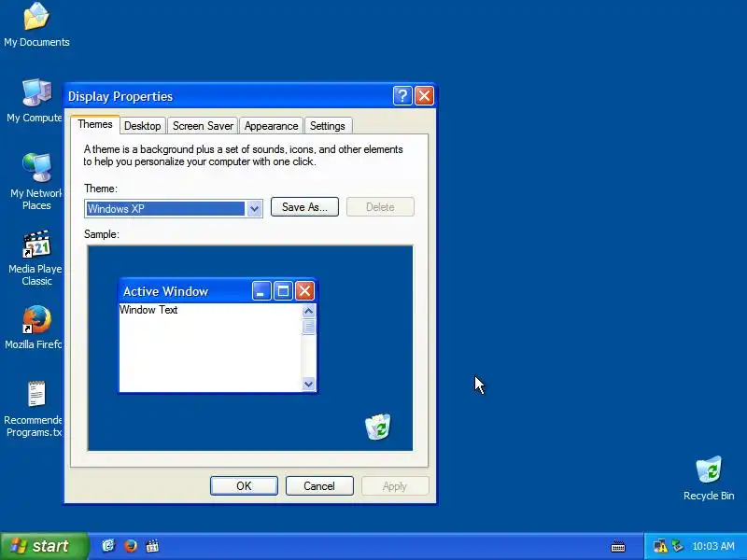Viewport: 747px width, 560px height.
Task: Click the Window Text sample label
Action: 148,310
